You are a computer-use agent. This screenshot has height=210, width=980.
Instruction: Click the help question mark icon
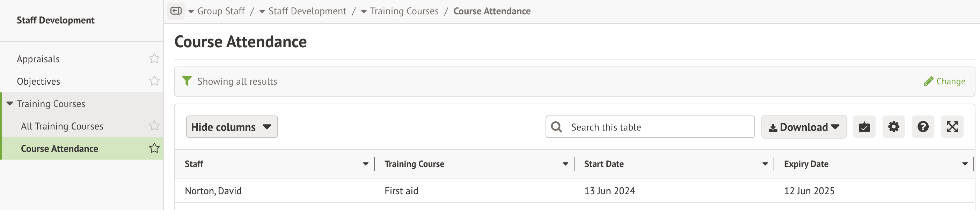click(x=923, y=127)
